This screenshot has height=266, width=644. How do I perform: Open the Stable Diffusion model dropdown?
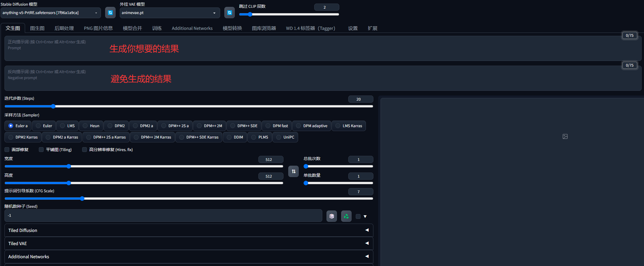point(51,13)
